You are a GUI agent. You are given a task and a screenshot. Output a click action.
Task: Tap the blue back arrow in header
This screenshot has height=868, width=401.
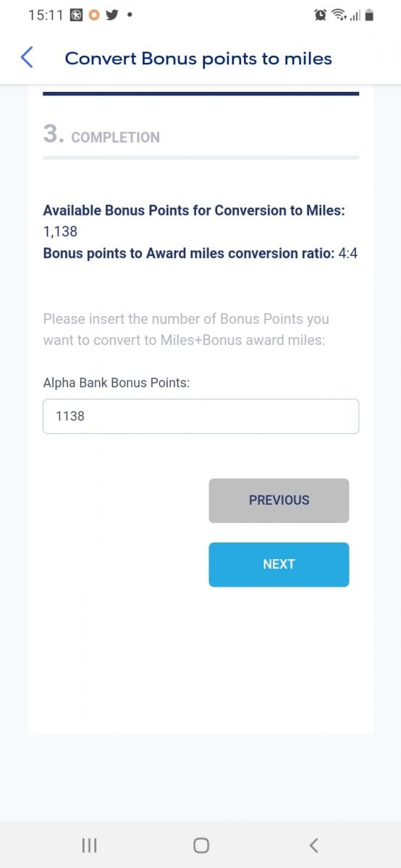point(27,58)
